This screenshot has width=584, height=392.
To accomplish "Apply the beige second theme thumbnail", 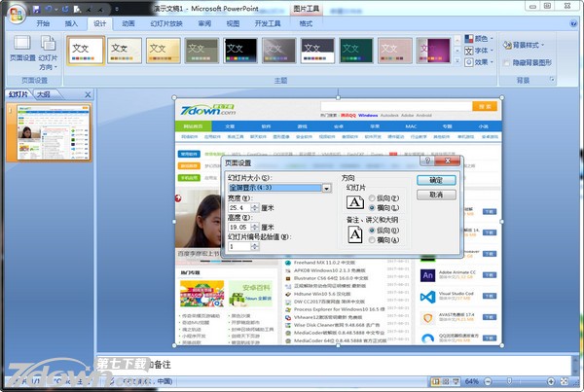I will 125,51.
